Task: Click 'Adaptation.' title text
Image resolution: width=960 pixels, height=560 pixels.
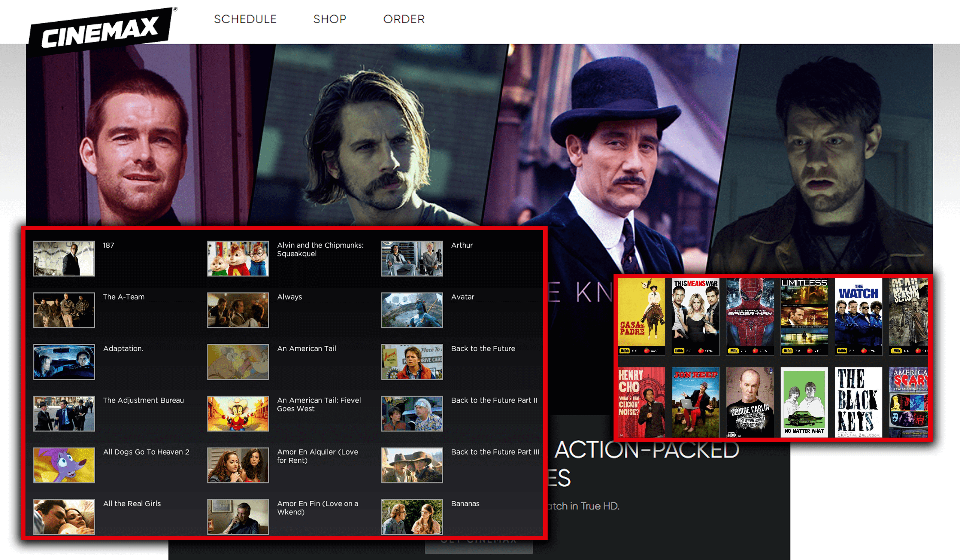Action: coord(123,349)
